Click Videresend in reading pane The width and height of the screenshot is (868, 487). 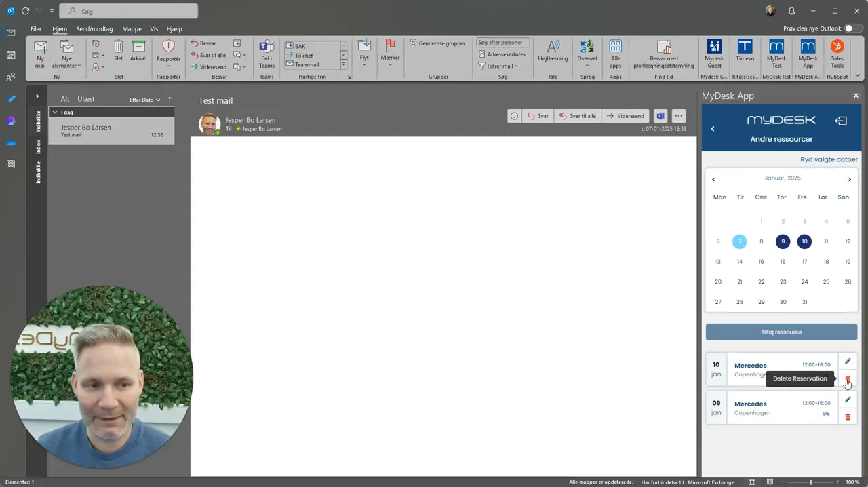coord(625,116)
